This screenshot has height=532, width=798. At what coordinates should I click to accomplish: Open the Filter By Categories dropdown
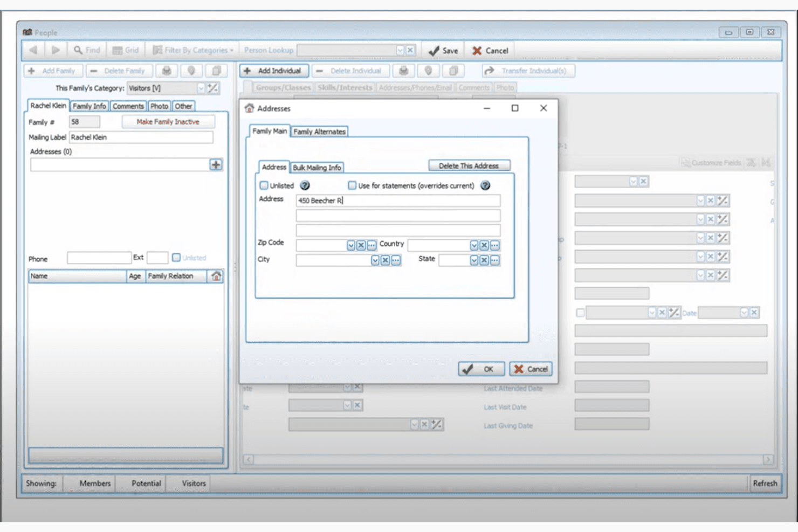[x=193, y=50]
